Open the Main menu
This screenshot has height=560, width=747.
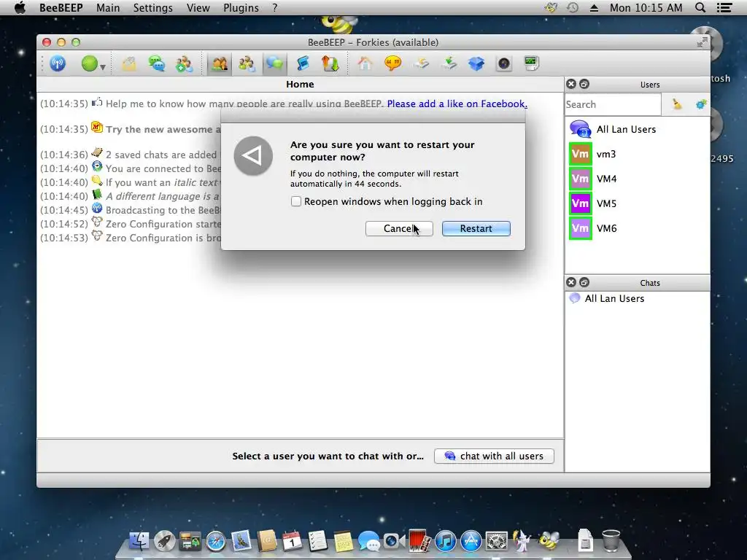[108, 8]
